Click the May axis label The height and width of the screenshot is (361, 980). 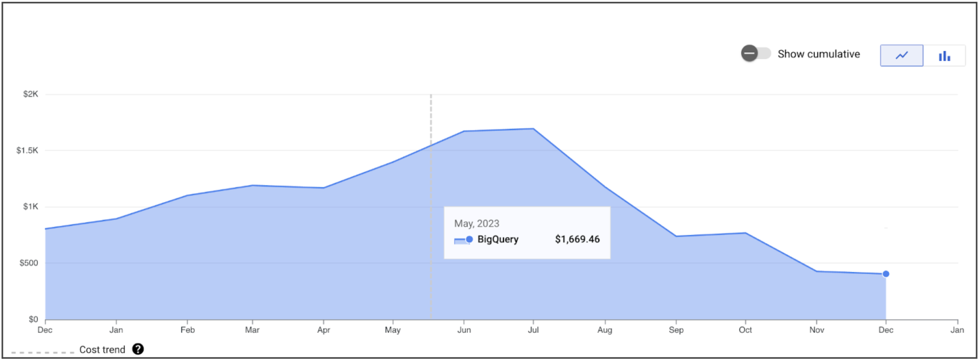393,330
